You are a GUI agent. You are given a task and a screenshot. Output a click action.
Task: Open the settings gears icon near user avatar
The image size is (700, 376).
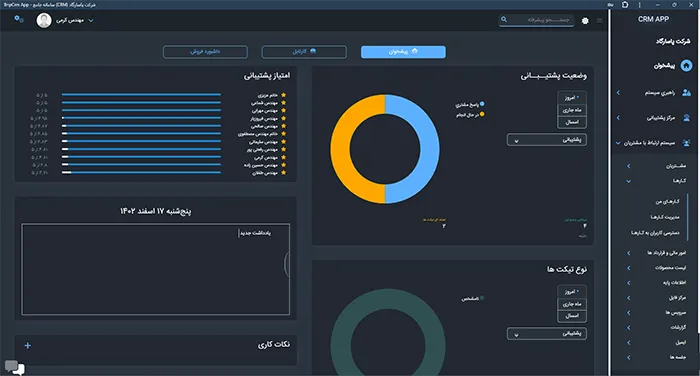tap(19, 19)
